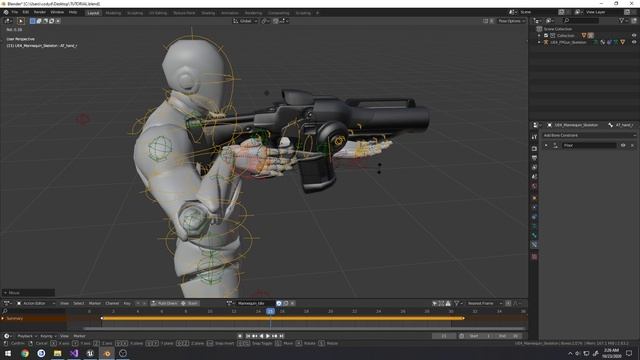Open the Bone properties tab
This screenshot has height=360, width=640.
[x=534, y=236]
